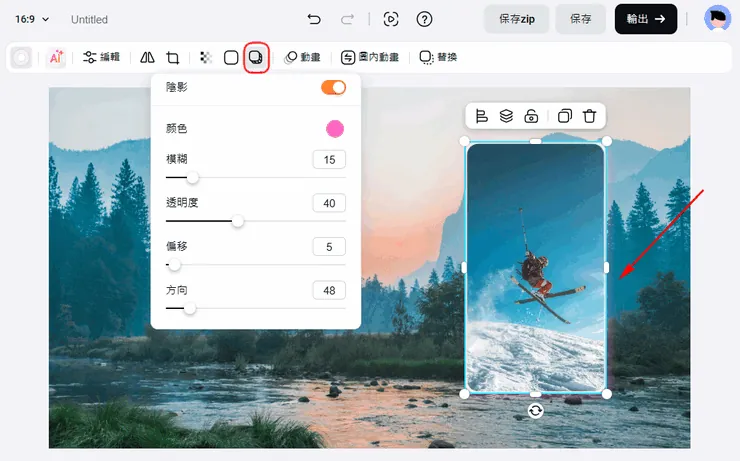Click the layer order stack icon
Image resolution: width=740 pixels, height=461 pixels.
coord(506,116)
